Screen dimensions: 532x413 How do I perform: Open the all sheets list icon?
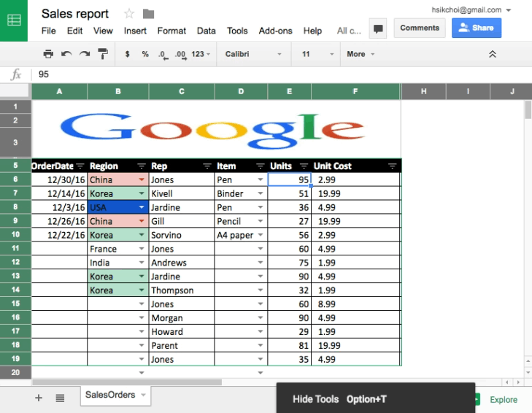tap(60, 398)
